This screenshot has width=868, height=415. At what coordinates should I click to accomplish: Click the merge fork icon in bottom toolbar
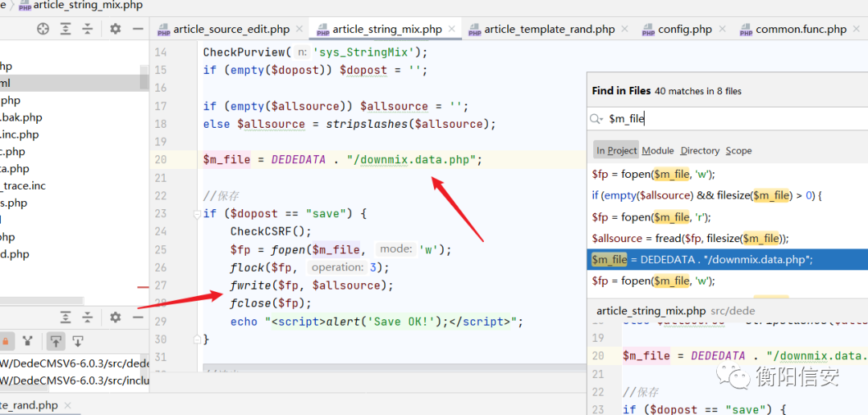(x=27, y=341)
